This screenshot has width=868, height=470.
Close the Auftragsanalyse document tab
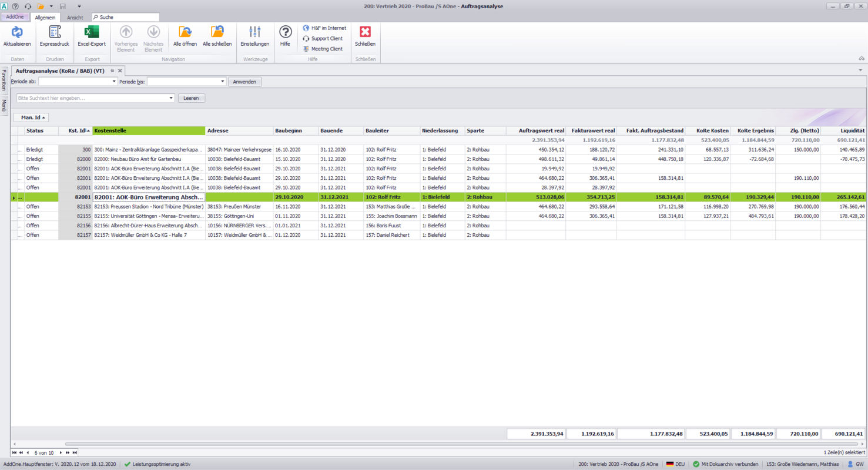[x=120, y=71]
